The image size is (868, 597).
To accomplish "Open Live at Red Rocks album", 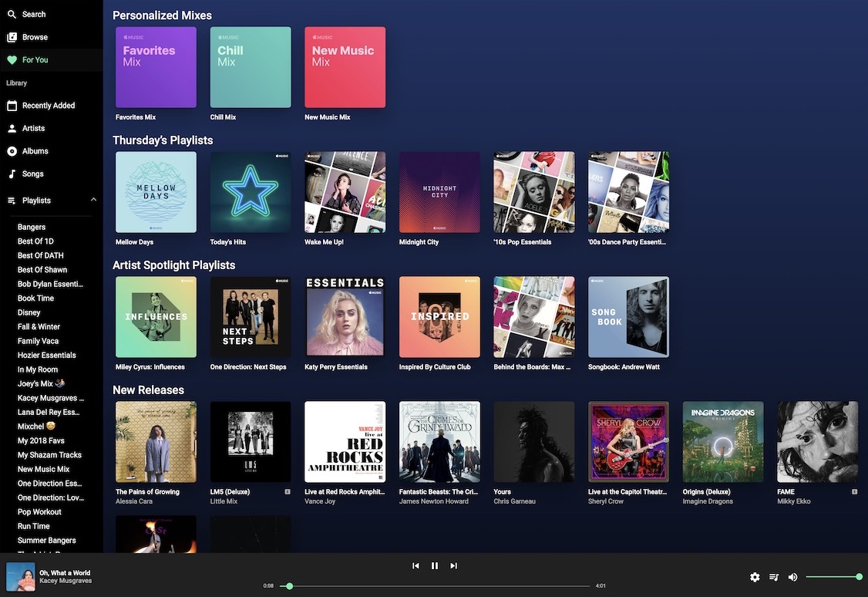I will [x=345, y=442].
